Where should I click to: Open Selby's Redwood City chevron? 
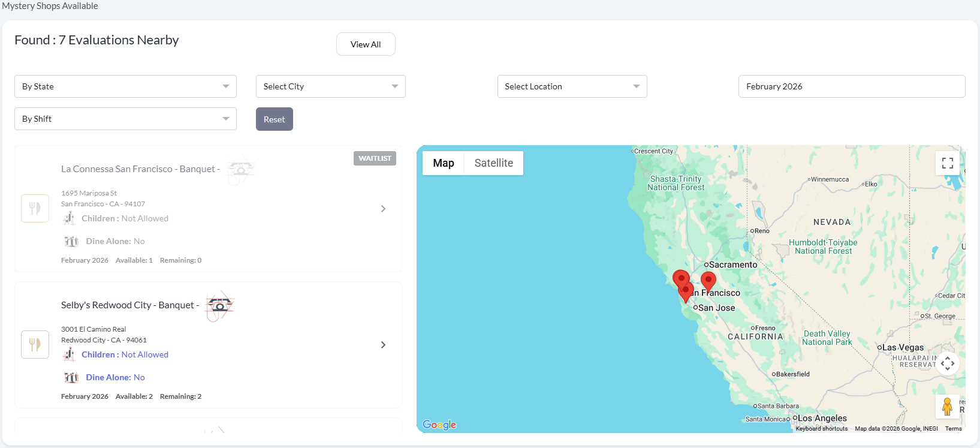click(383, 345)
